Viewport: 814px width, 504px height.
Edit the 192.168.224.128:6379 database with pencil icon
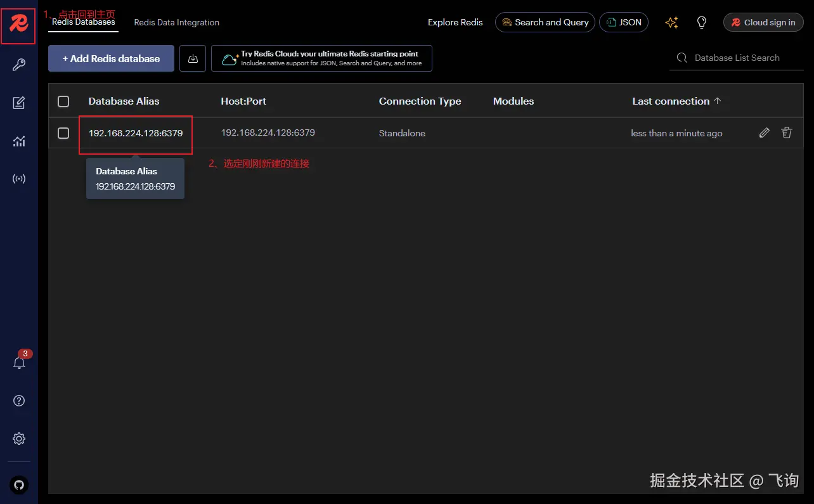click(x=765, y=132)
